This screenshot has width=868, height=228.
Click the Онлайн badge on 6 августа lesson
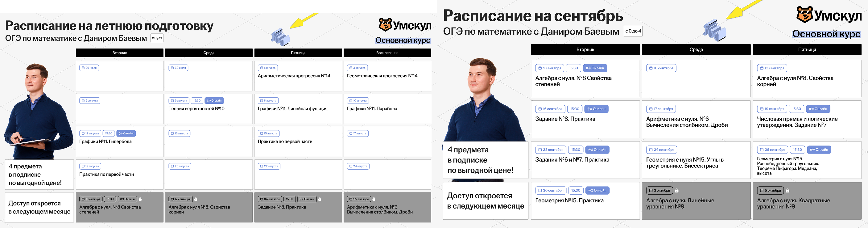tap(214, 100)
